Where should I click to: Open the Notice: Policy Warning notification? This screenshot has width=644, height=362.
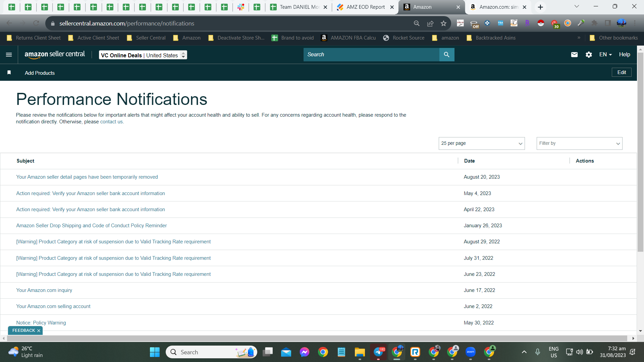point(41,323)
